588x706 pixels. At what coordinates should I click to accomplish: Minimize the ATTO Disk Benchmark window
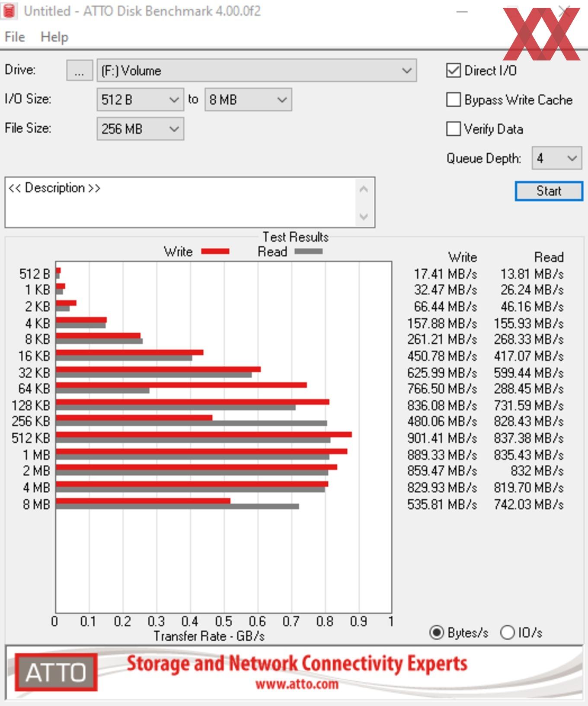462,12
